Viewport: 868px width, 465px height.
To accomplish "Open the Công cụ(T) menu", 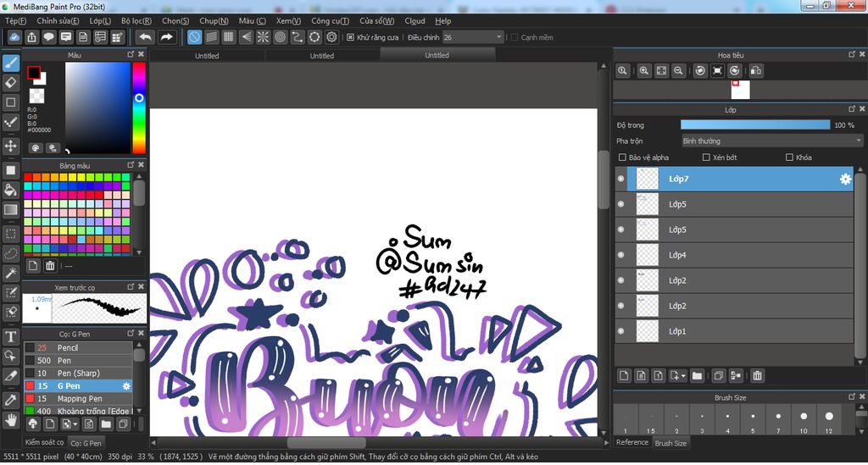I will [330, 21].
